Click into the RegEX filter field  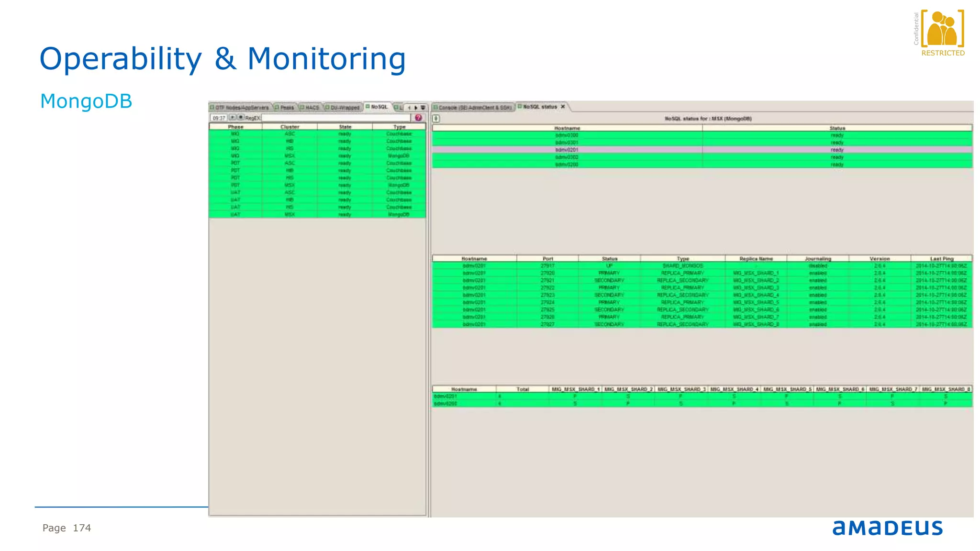tap(336, 118)
